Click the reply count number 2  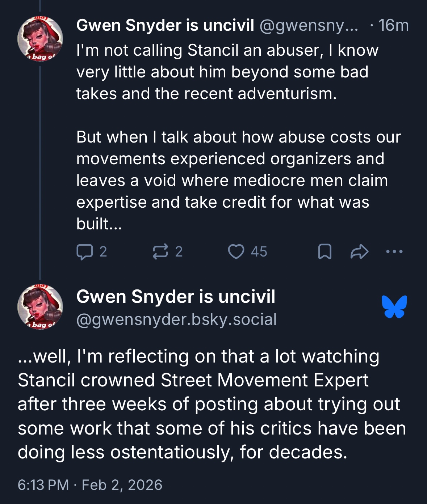pyautogui.click(x=103, y=252)
